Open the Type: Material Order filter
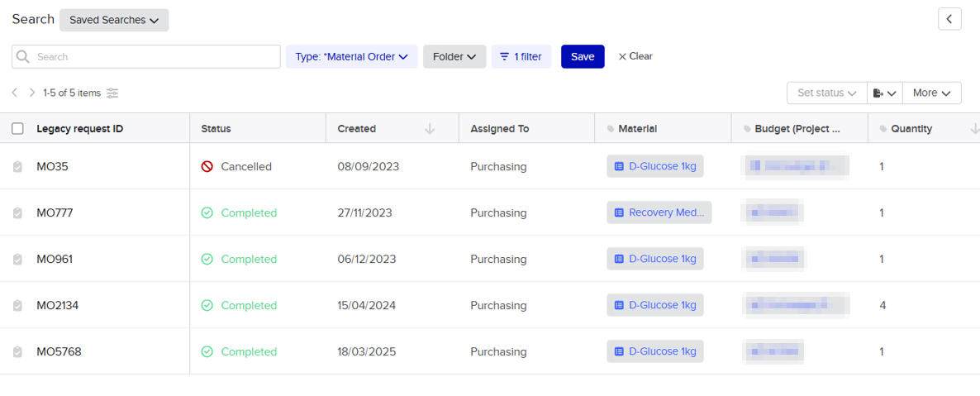The height and width of the screenshot is (396, 980). coord(351,57)
